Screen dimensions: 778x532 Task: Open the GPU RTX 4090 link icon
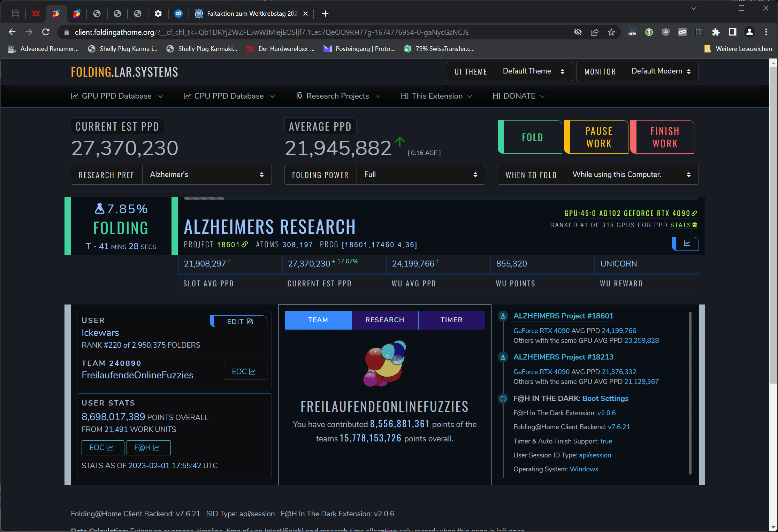coord(694,213)
